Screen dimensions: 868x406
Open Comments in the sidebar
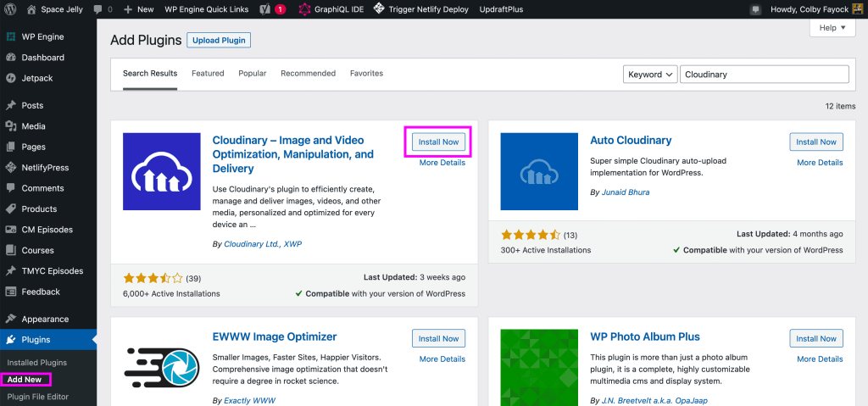pyautogui.click(x=42, y=188)
